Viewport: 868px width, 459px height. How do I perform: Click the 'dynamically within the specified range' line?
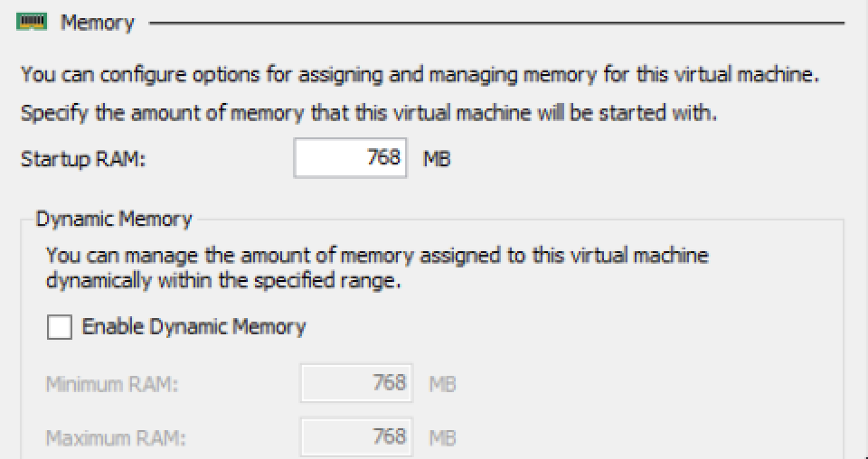coord(223,281)
